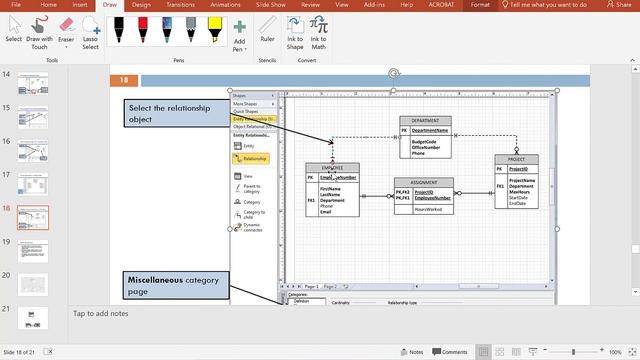Open the View ribbon tab
Viewport: 640px width, 360px height.
(342, 4)
